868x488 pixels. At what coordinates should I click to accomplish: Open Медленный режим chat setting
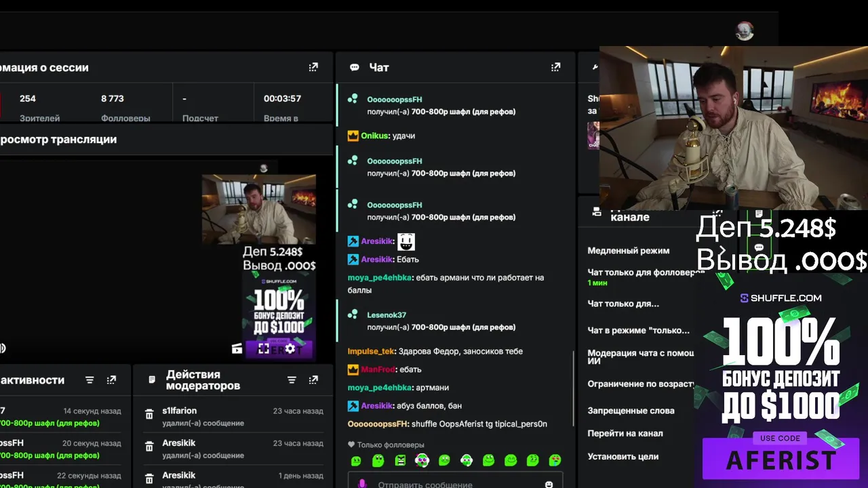[x=628, y=251]
